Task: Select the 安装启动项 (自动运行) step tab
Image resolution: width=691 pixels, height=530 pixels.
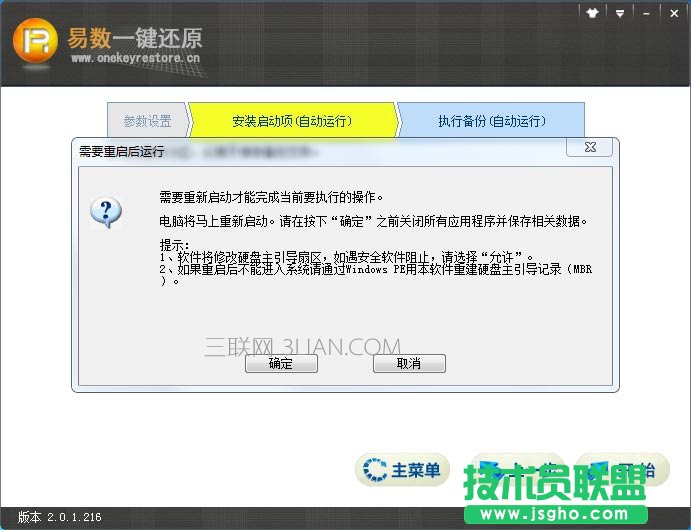Action: [292, 121]
